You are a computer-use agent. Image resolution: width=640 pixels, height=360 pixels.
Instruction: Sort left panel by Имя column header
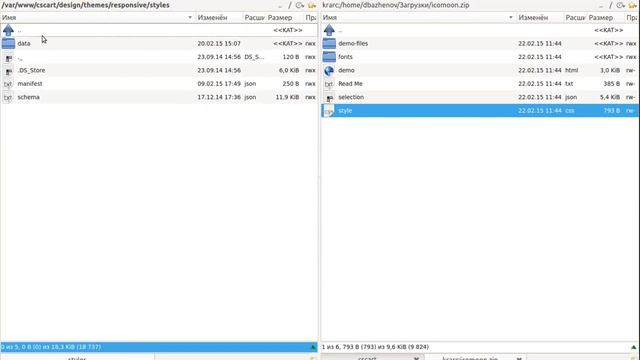click(x=9, y=18)
